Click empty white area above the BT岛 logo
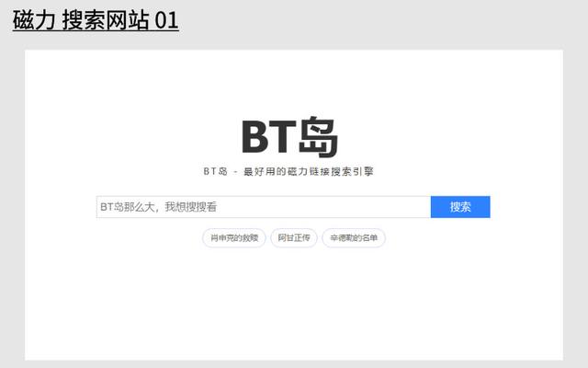 pyautogui.click(x=294, y=83)
